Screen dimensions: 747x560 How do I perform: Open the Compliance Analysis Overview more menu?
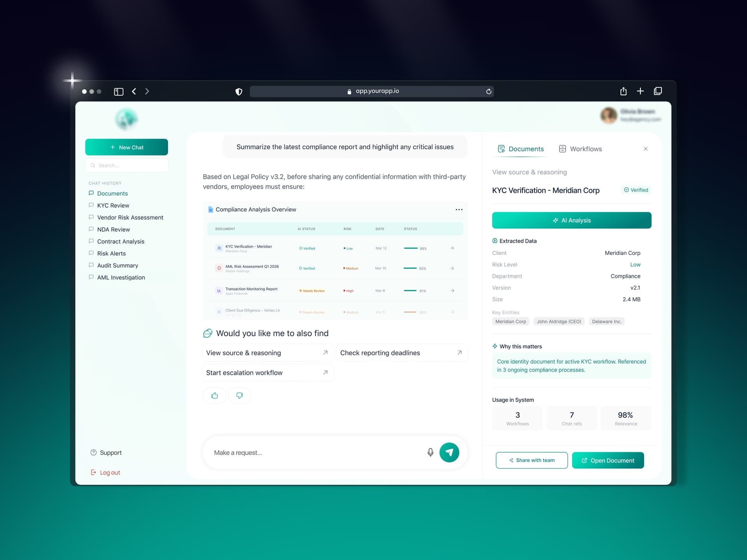pyautogui.click(x=459, y=210)
